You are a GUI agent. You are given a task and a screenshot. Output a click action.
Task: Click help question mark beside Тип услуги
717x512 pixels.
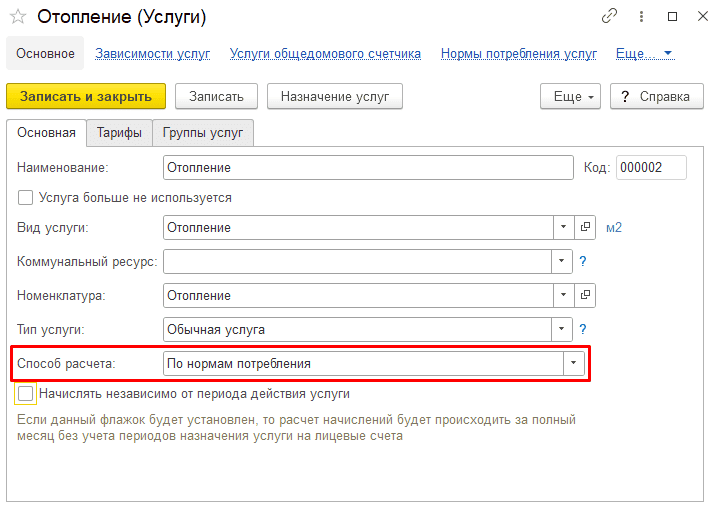coord(582,329)
